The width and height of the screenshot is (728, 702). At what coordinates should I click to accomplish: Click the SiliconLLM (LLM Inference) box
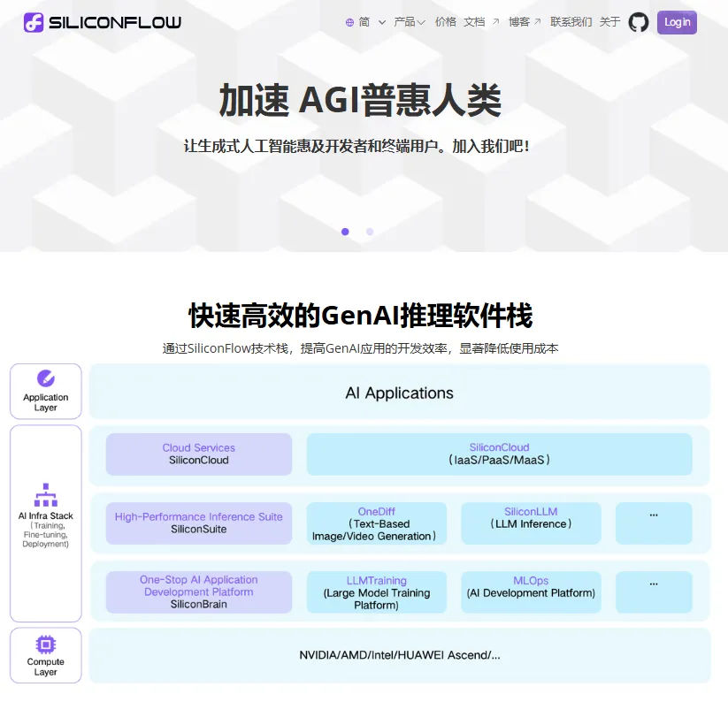coord(531,523)
